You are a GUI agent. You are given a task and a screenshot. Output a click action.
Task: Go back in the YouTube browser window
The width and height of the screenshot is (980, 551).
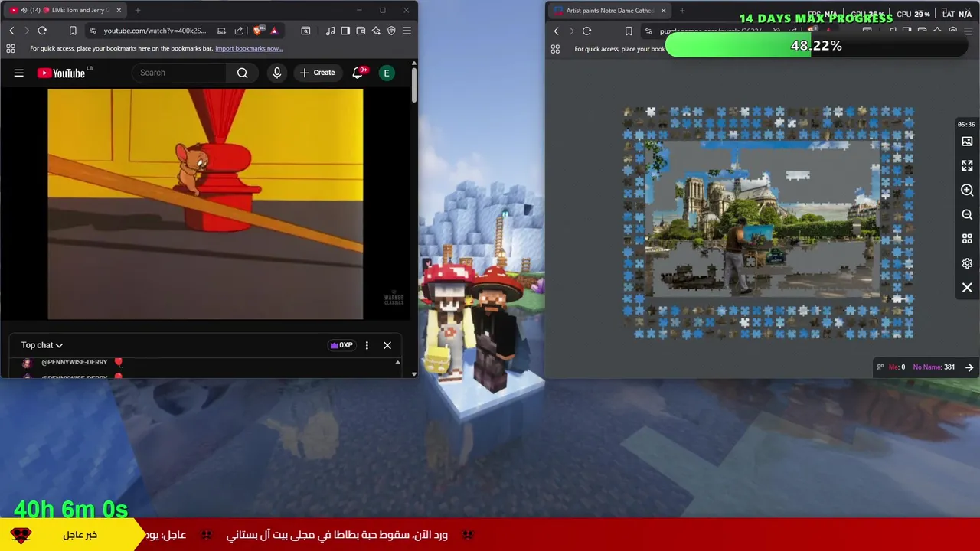(x=11, y=31)
